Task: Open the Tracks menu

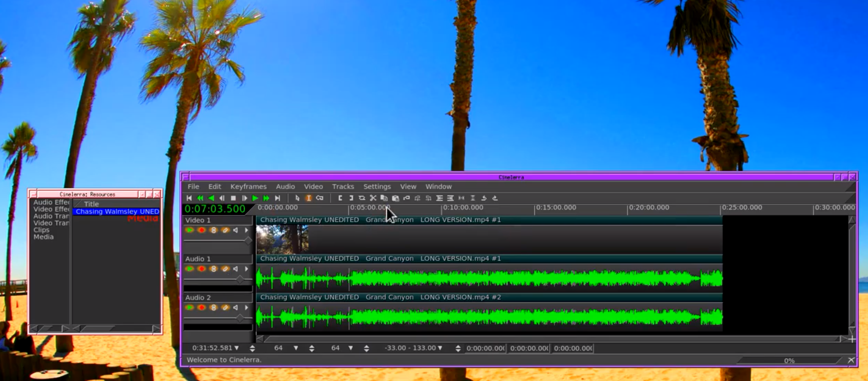Action: point(343,187)
